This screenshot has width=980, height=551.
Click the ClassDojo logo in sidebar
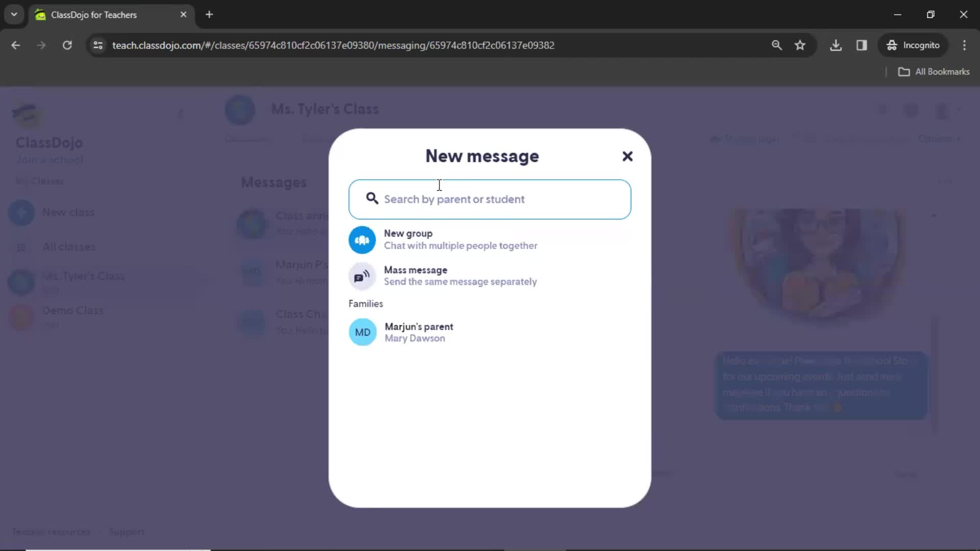click(28, 115)
